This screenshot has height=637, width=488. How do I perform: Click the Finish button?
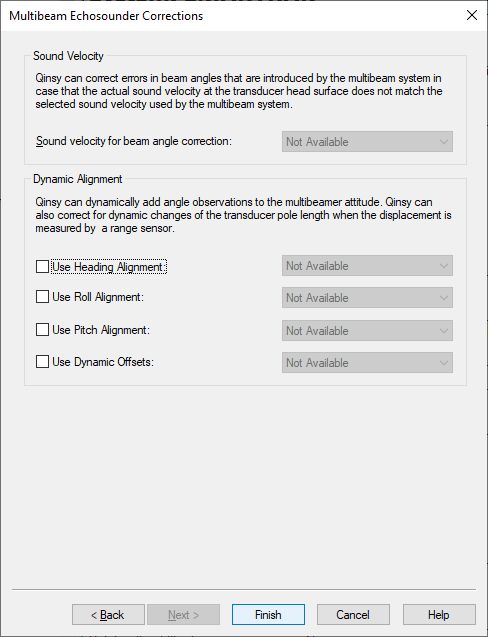pyautogui.click(x=268, y=615)
